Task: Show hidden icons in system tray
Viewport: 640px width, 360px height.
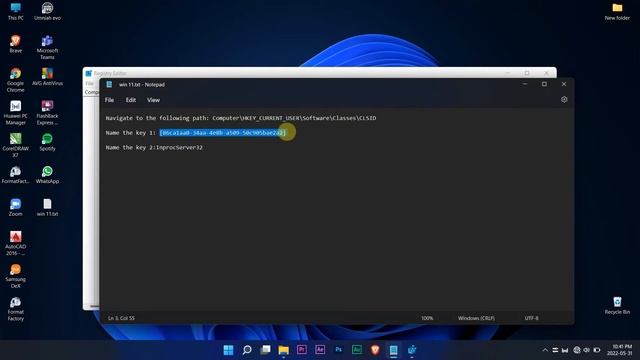Action: [x=545, y=350]
